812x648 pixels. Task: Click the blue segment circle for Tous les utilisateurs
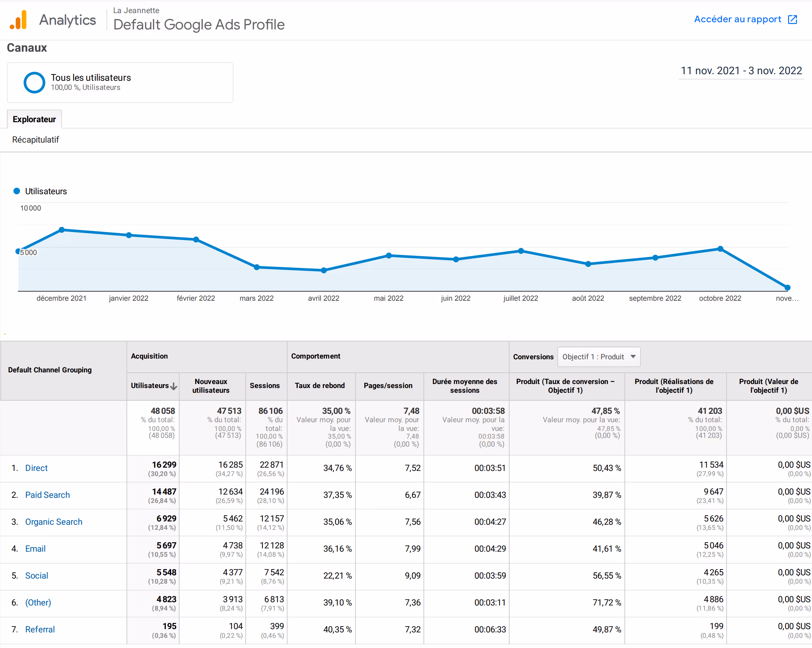point(34,82)
